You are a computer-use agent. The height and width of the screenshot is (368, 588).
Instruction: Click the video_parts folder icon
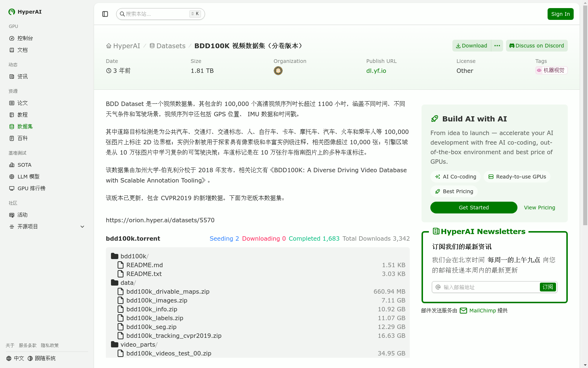[x=115, y=344]
